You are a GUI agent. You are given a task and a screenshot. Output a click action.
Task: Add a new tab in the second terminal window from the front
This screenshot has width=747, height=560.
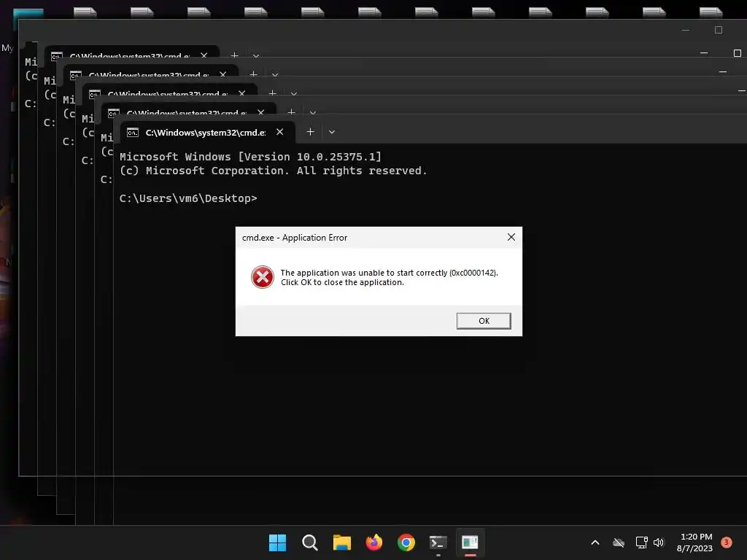[x=291, y=112]
